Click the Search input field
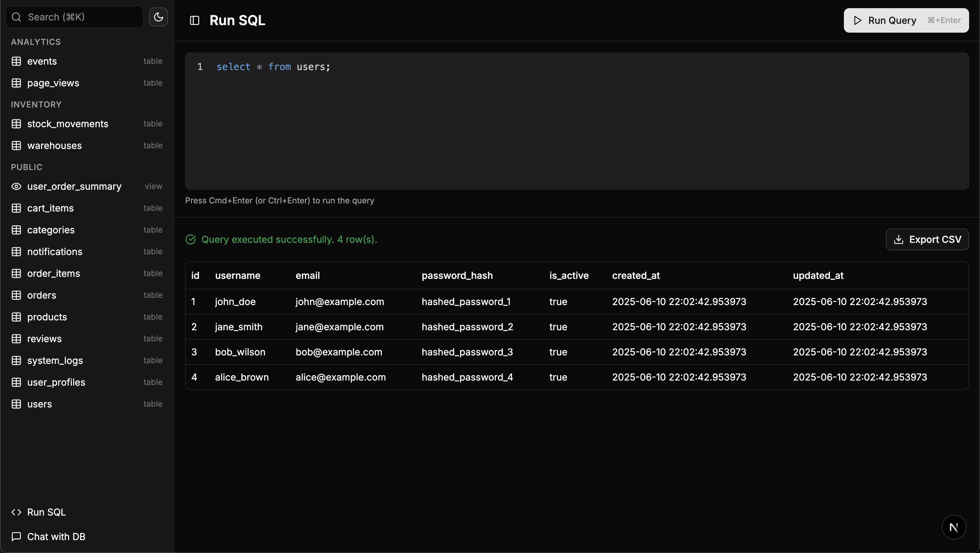Screen dimensions: 980x553 point(75,17)
